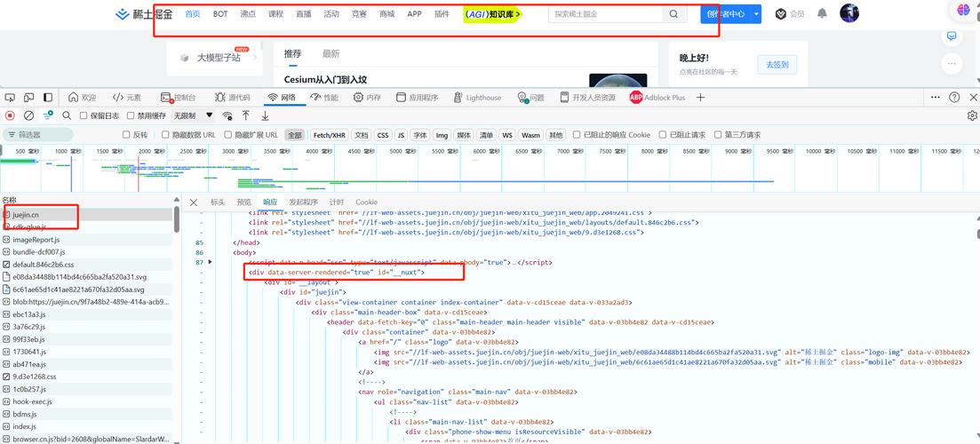Click the 筛选器 filter input
980x444 pixels.
38,135
